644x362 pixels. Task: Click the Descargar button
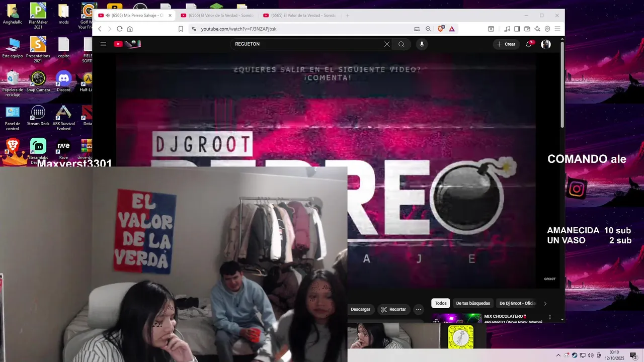tap(360, 309)
